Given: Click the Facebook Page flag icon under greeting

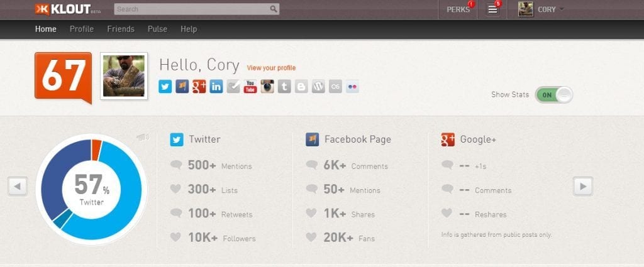Looking at the screenshot, I should tap(182, 87).
